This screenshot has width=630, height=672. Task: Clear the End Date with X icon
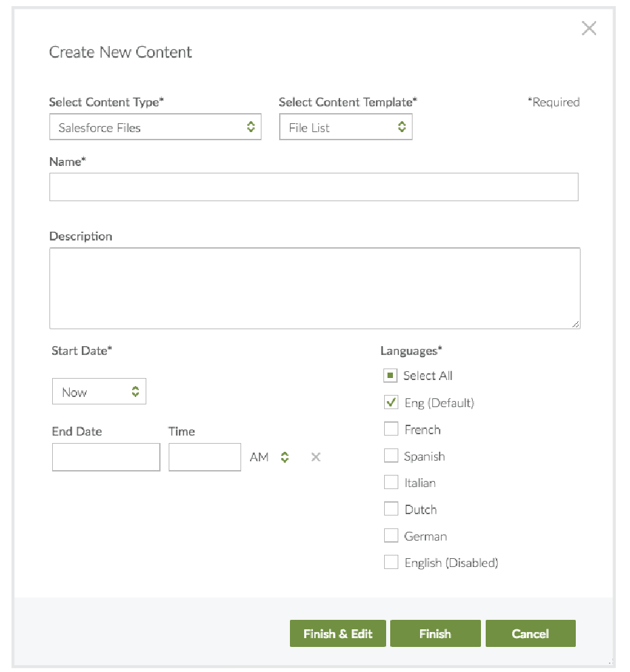point(316,457)
